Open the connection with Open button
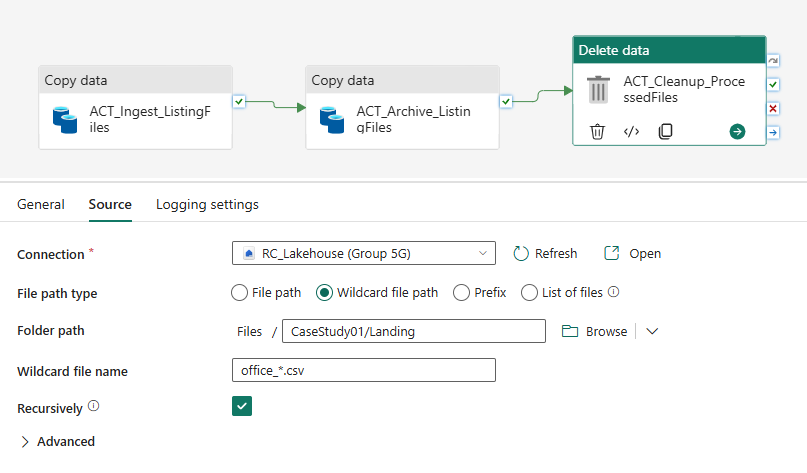Screen dimensions: 807x473 pyautogui.click(x=633, y=253)
